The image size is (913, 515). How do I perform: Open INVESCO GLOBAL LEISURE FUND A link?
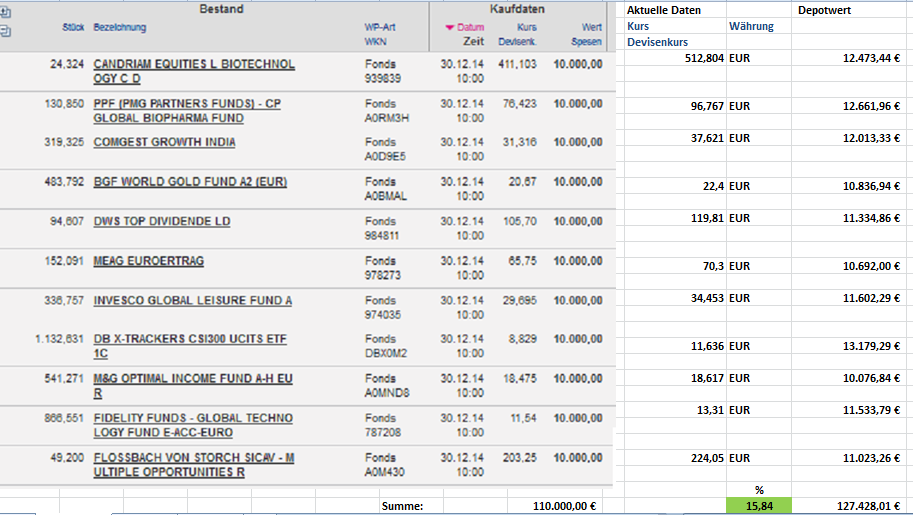pos(193,301)
